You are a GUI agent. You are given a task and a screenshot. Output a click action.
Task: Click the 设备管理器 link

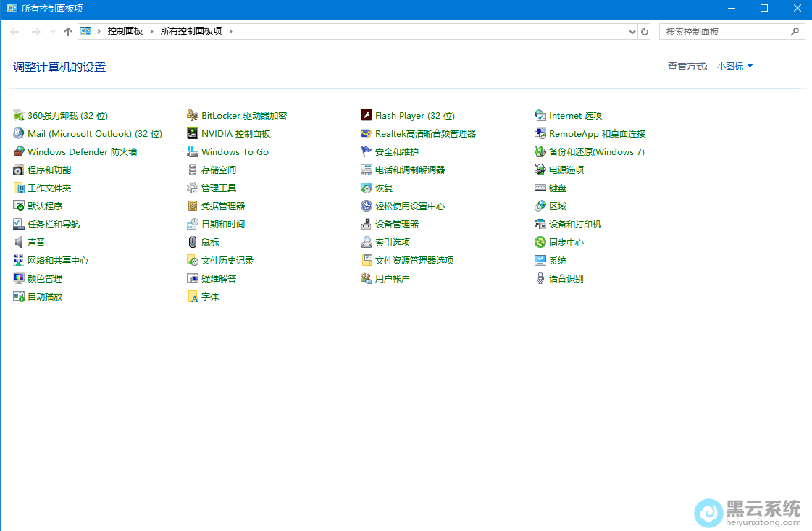[x=397, y=224]
